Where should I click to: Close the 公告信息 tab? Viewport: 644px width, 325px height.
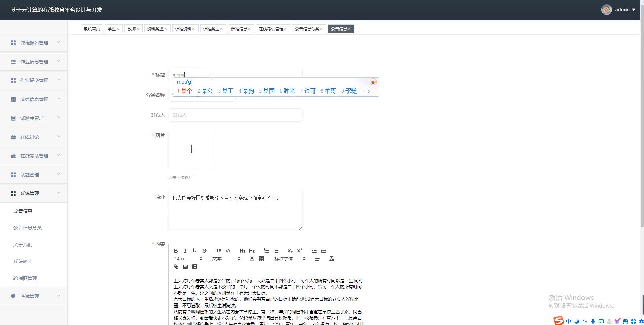coord(349,29)
